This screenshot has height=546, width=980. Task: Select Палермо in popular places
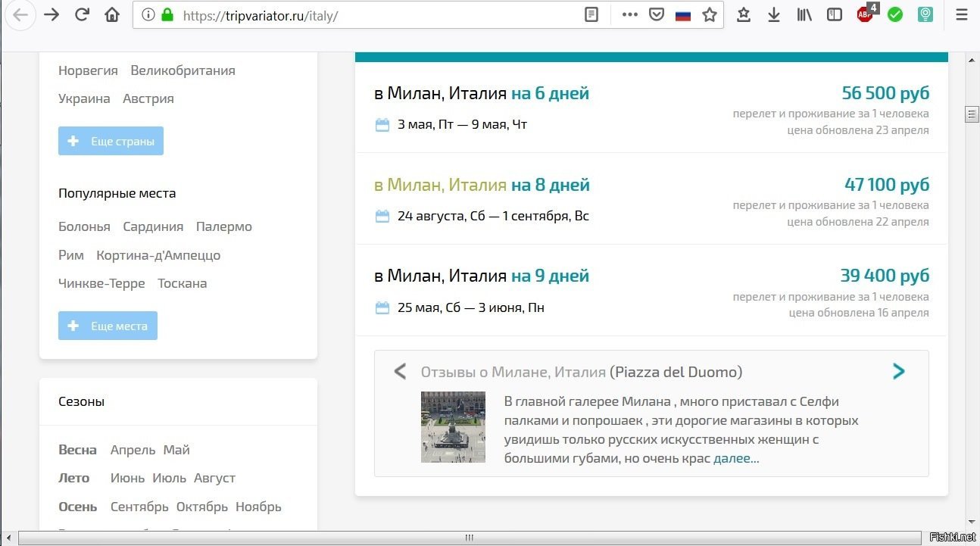[224, 226]
